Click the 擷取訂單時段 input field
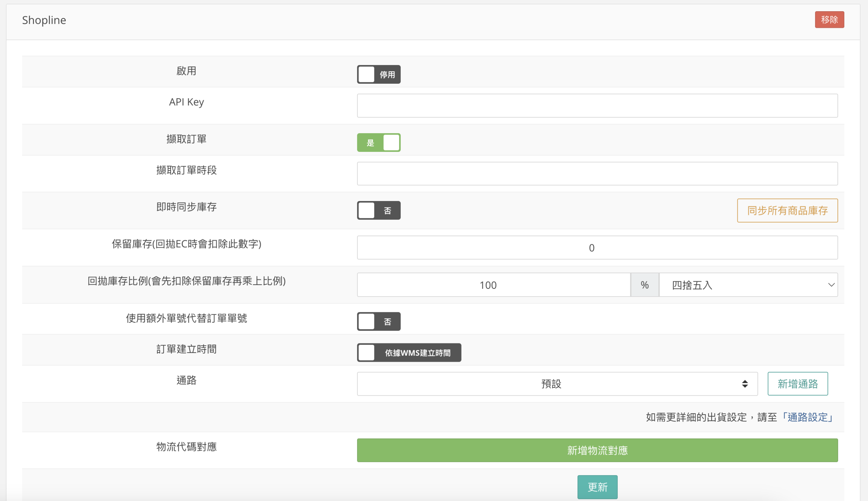Viewport: 868px width, 501px height. 597,174
